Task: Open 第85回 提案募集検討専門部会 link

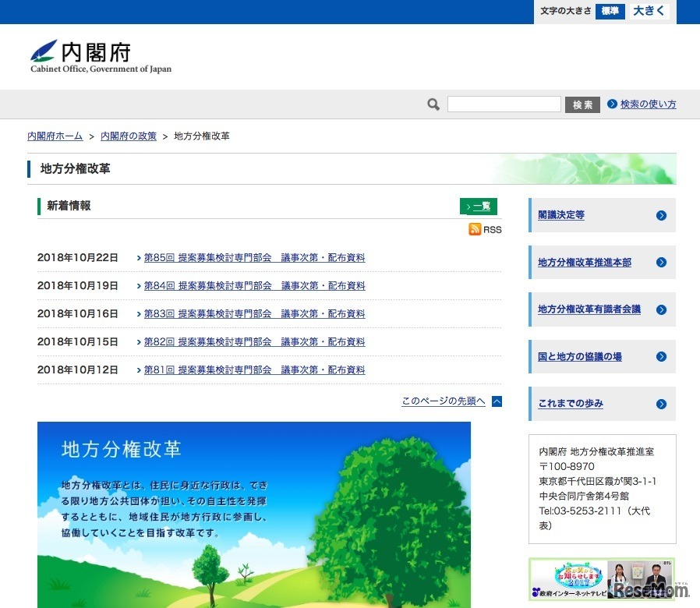Action: pyautogui.click(x=254, y=258)
